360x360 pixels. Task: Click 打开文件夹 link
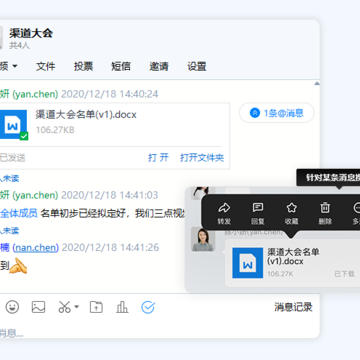[x=202, y=157]
